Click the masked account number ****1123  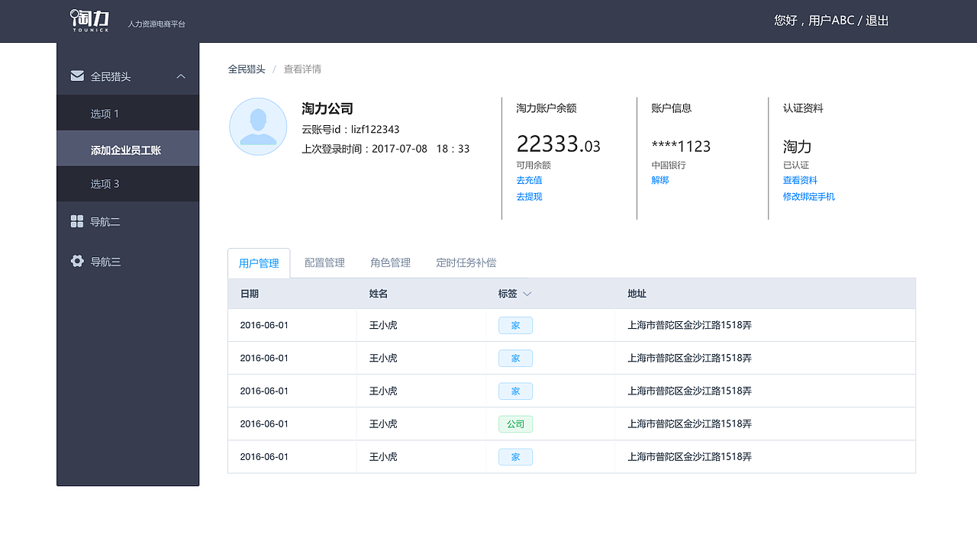[x=681, y=146]
